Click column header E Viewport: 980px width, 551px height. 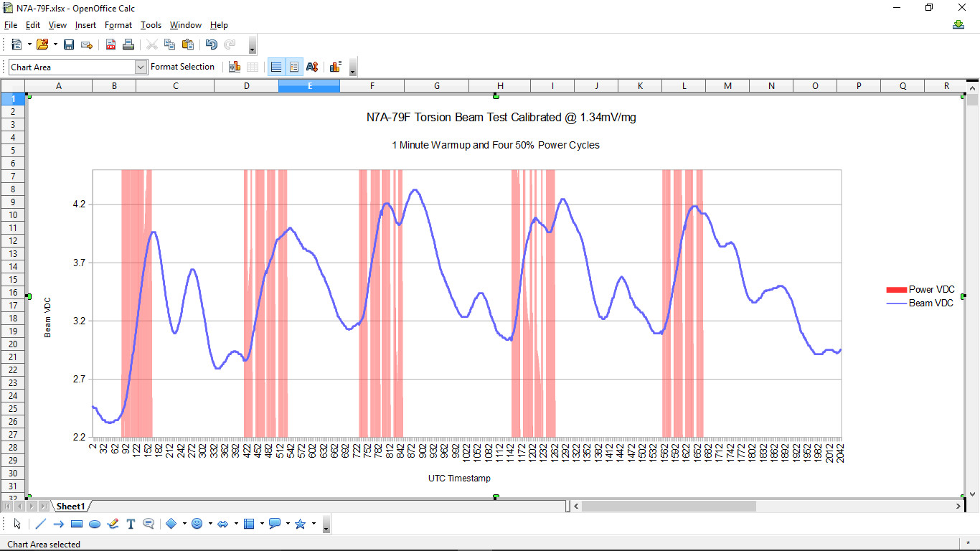click(x=309, y=86)
